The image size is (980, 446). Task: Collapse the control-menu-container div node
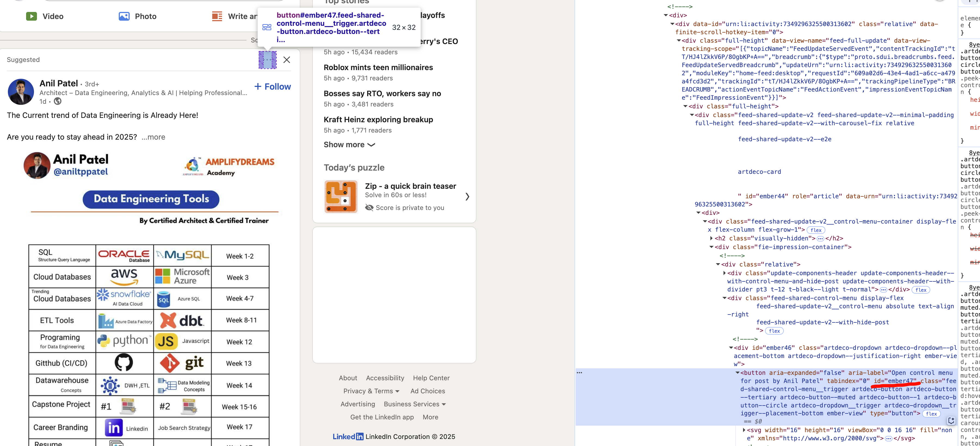705,221
